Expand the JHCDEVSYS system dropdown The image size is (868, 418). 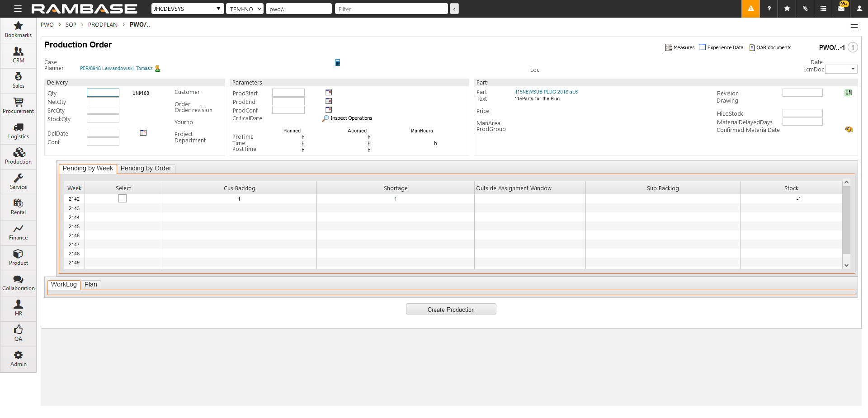pos(188,9)
